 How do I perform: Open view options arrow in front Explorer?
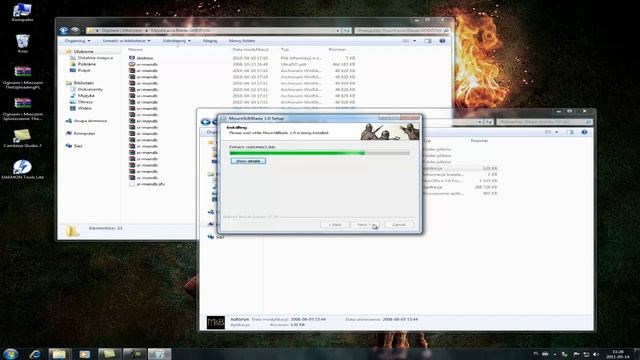coord(557,132)
